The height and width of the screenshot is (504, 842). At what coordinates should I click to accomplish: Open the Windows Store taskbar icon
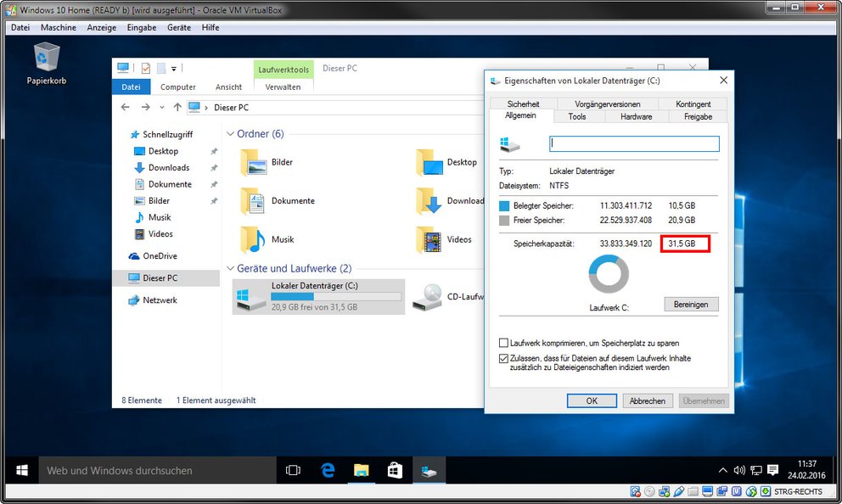(x=396, y=470)
